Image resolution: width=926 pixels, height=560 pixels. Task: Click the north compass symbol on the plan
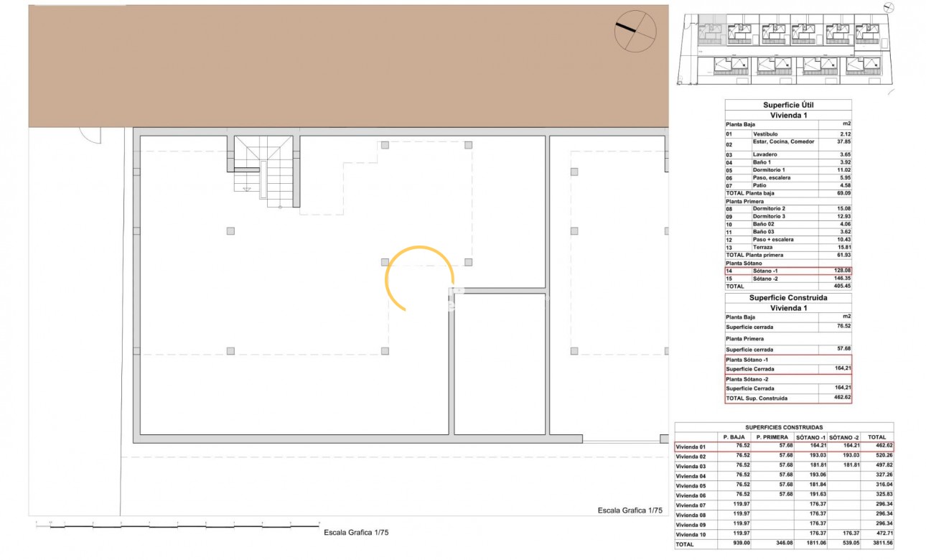(x=635, y=32)
